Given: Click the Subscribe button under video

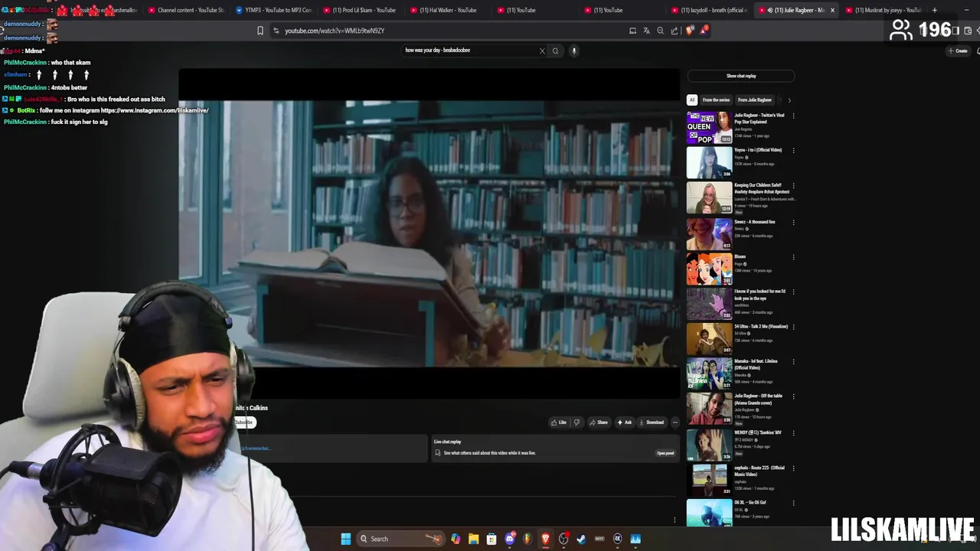Looking at the screenshot, I should [244, 422].
